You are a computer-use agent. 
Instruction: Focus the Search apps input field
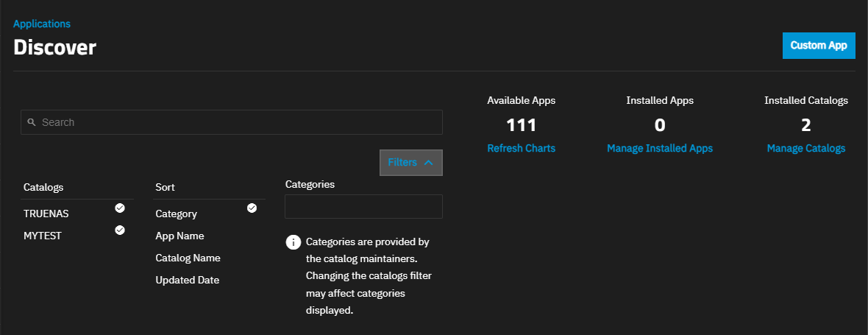point(235,122)
